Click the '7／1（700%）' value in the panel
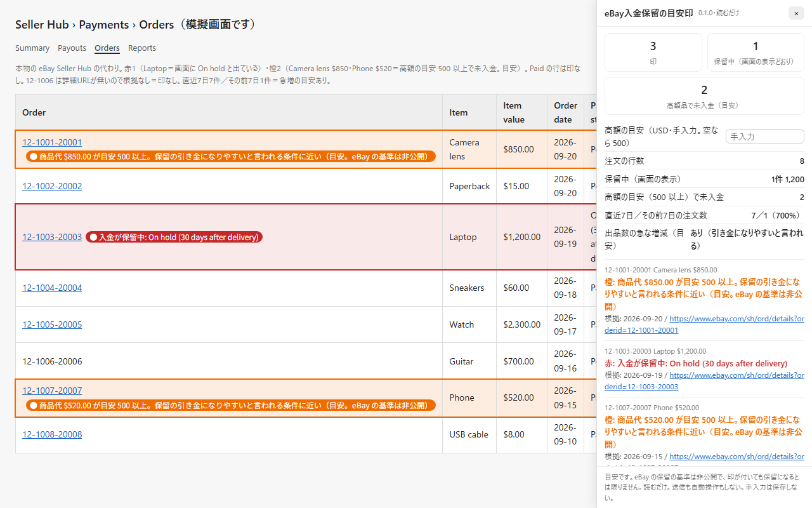The height and width of the screenshot is (508, 812). tap(777, 215)
